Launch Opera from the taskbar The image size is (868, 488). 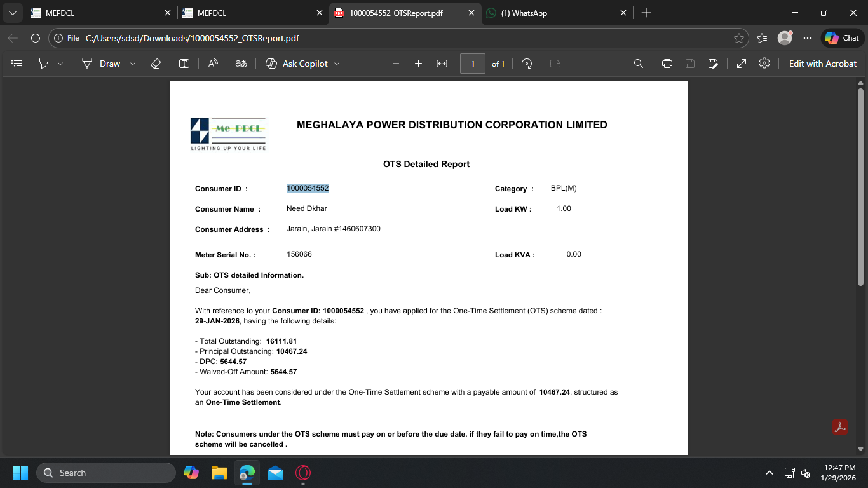pos(303,473)
